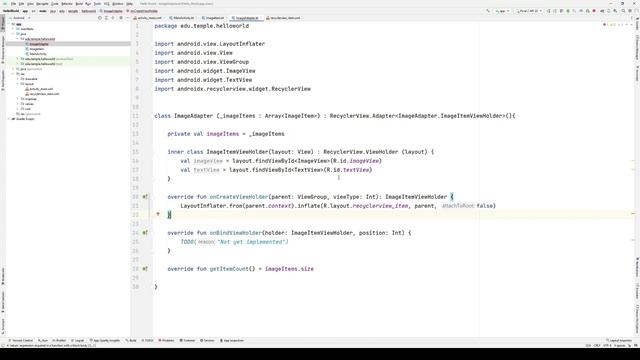This screenshot has width=640, height=360.
Task: Click override gutter icon beside onCreateViewHolder
Action: tap(145, 197)
